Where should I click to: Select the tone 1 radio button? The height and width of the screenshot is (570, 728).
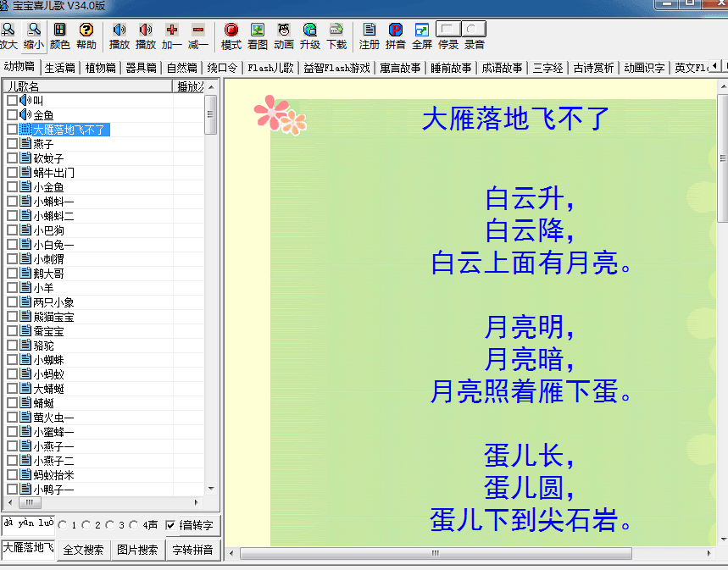click(x=63, y=525)
